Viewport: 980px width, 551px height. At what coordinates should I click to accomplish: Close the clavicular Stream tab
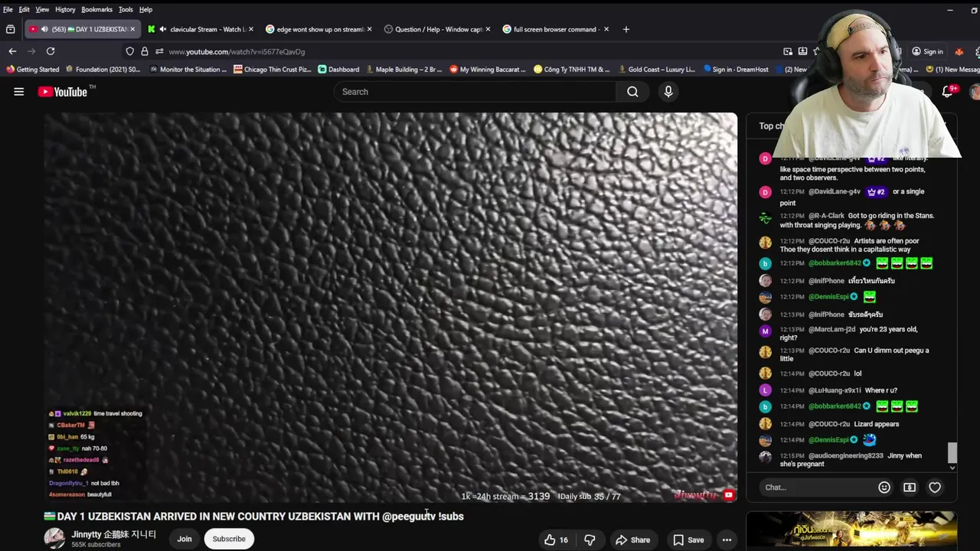click(251, 29)
